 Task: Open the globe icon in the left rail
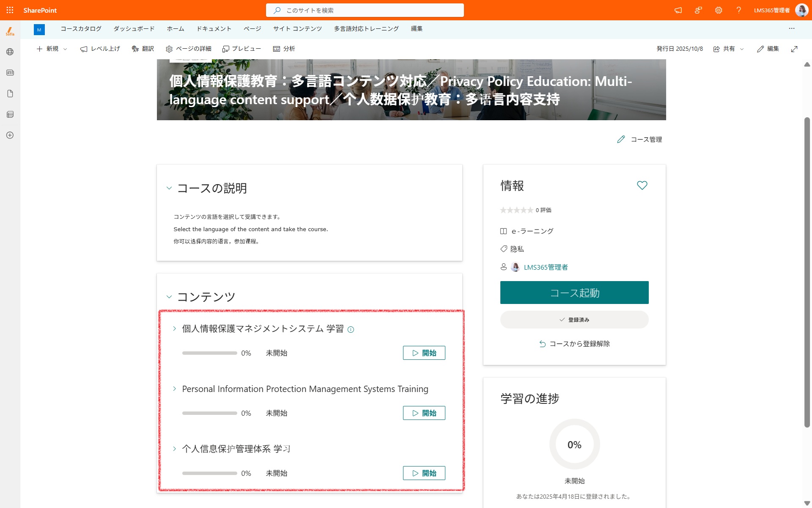pyautogui.click(x=10, y=52)
